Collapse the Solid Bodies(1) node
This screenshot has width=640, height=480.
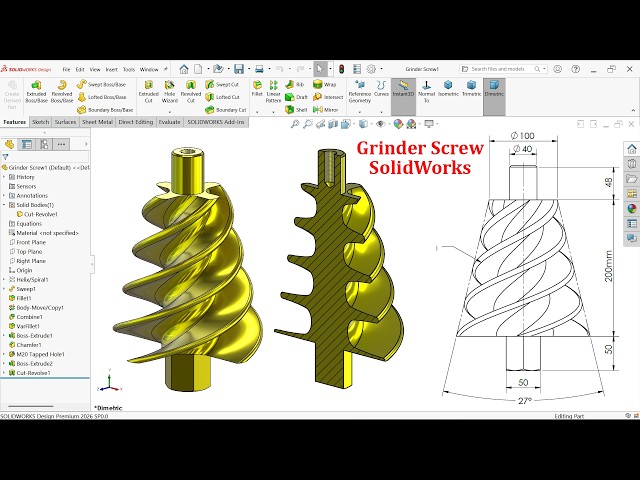(4, 205)
